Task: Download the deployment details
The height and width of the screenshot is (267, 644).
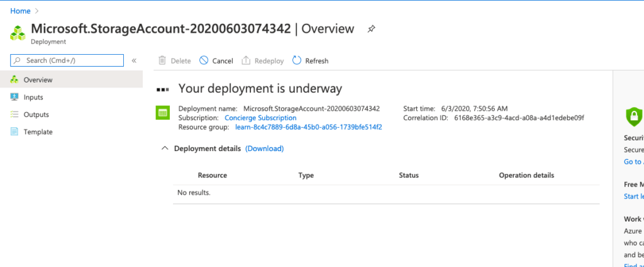Action: 264,149
